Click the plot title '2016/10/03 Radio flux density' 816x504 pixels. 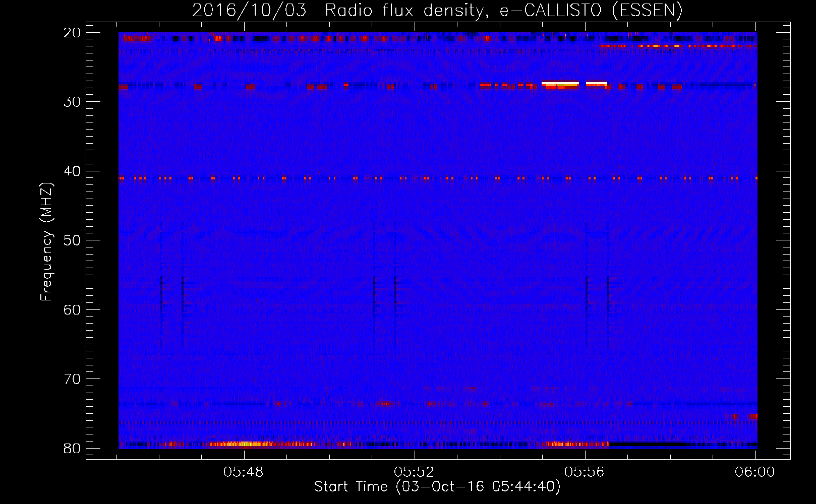(339, 11)
